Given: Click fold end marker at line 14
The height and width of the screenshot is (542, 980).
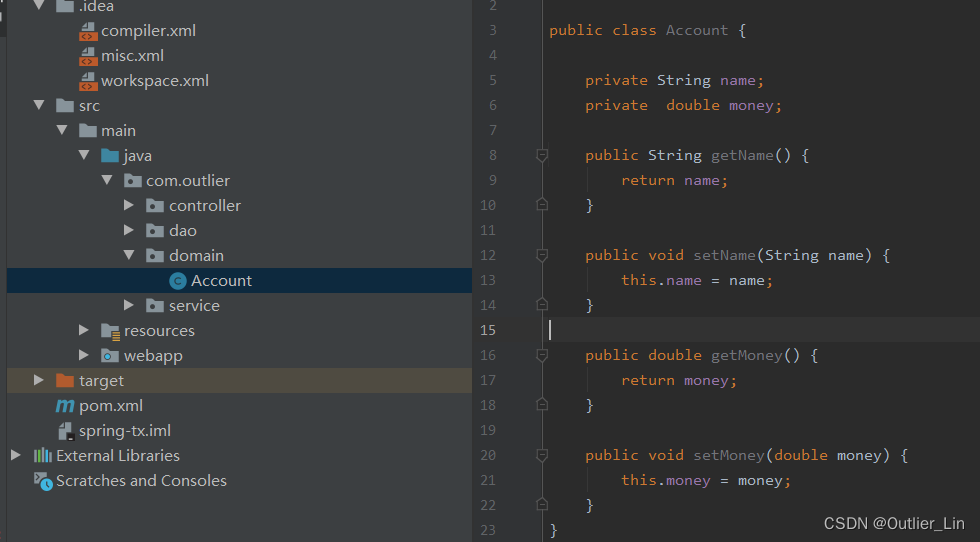Looking at the screenshot, I should 542,304.
